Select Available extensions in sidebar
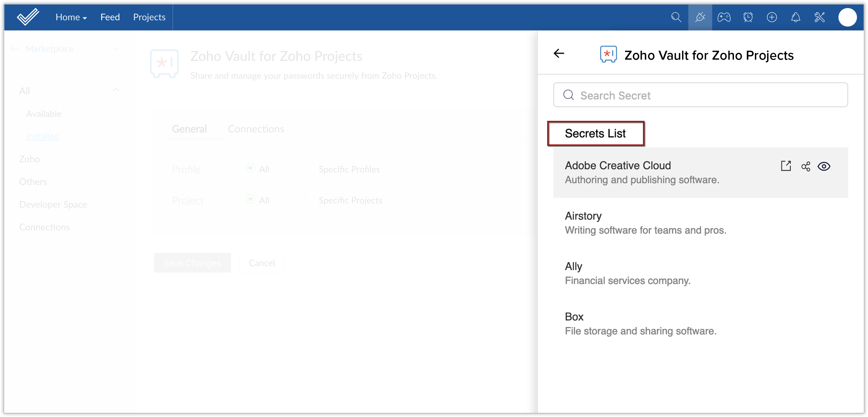 [x=44, y=114]
